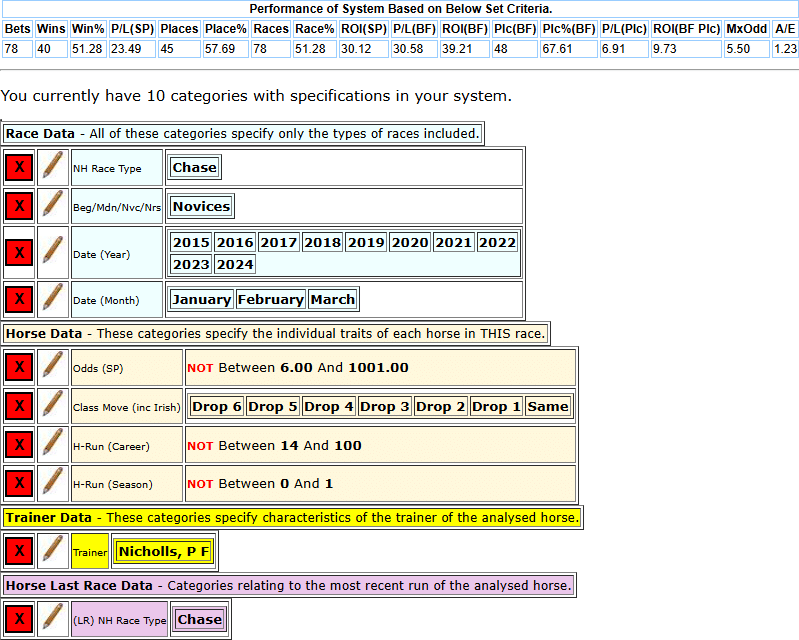Image resolution: width=799 pixels, height=640 pixels.
Task: Select year 2018
Action: pos(323,242)
